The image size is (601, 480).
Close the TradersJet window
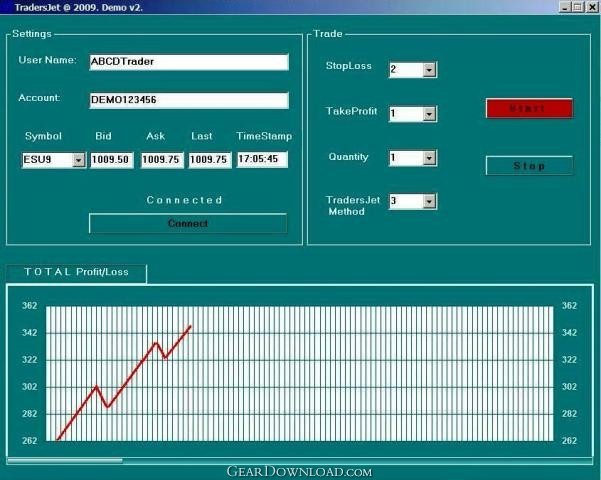(592, 7)
